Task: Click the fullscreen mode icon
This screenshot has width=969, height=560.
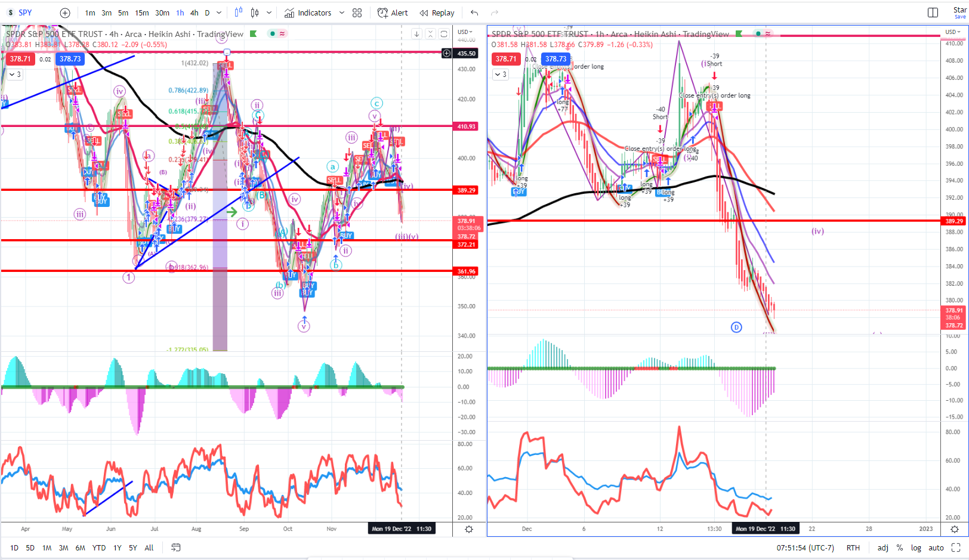Action: [956, 547]
